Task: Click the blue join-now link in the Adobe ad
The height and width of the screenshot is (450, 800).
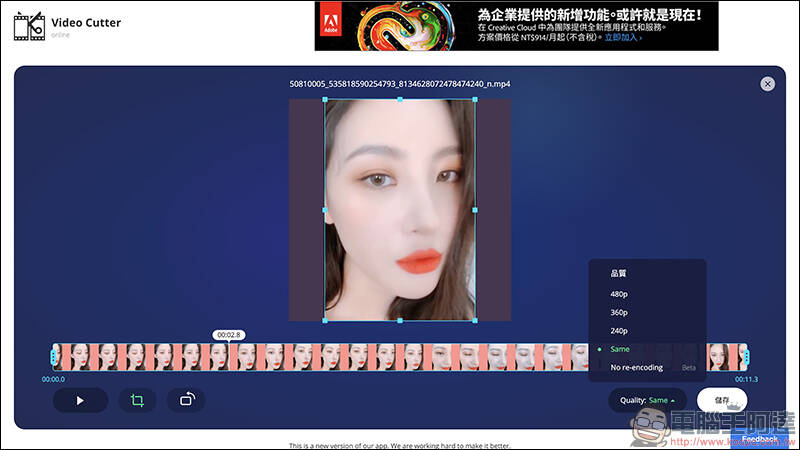Action: (623, 38)
